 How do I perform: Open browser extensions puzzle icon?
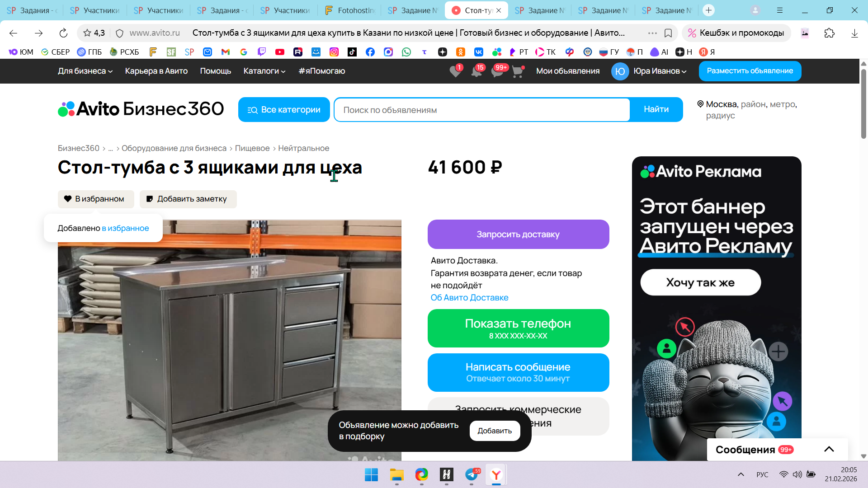[829, 33]
